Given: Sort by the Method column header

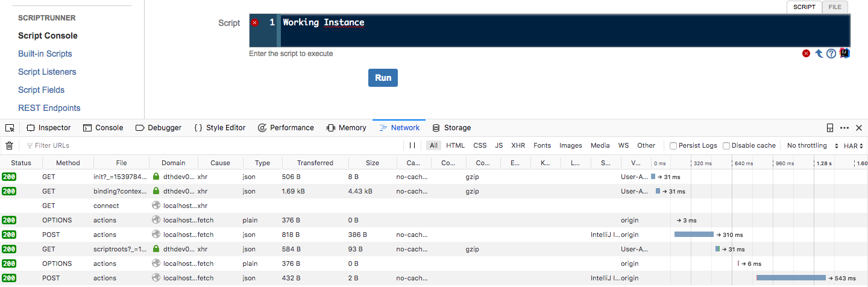Looking at the screenshot, I should click(x=68, y=163).
